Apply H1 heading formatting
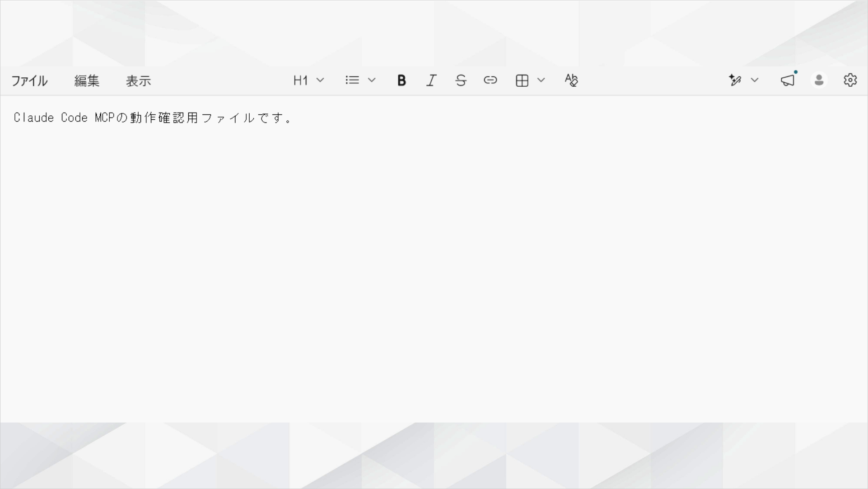868x489 pixels. point(300,80)
